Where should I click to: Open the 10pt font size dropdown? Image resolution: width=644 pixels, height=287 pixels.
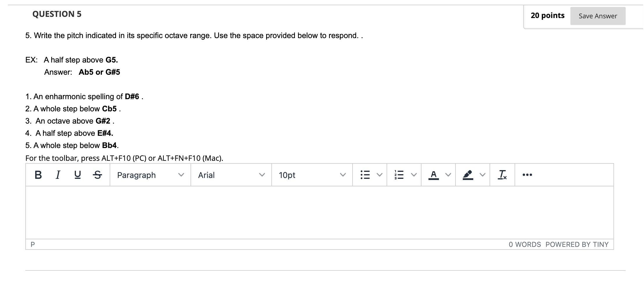tap(312, 175)
